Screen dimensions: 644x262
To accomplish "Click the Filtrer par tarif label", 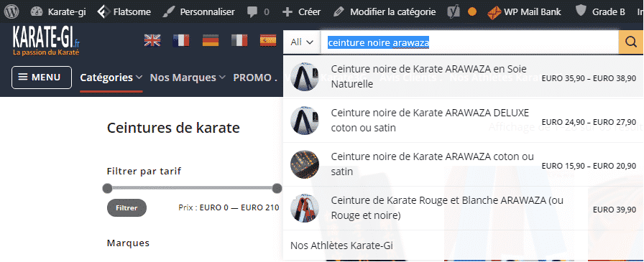I will [144, 171].
